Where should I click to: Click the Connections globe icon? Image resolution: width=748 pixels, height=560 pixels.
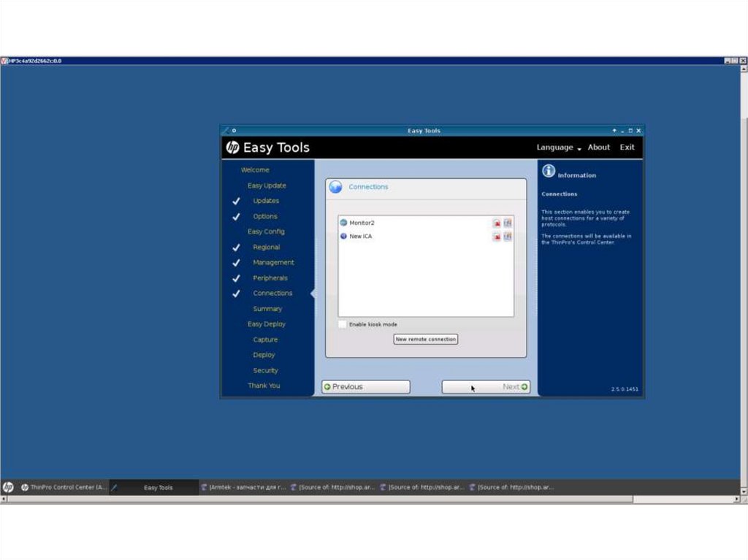[x=335, y=187]
